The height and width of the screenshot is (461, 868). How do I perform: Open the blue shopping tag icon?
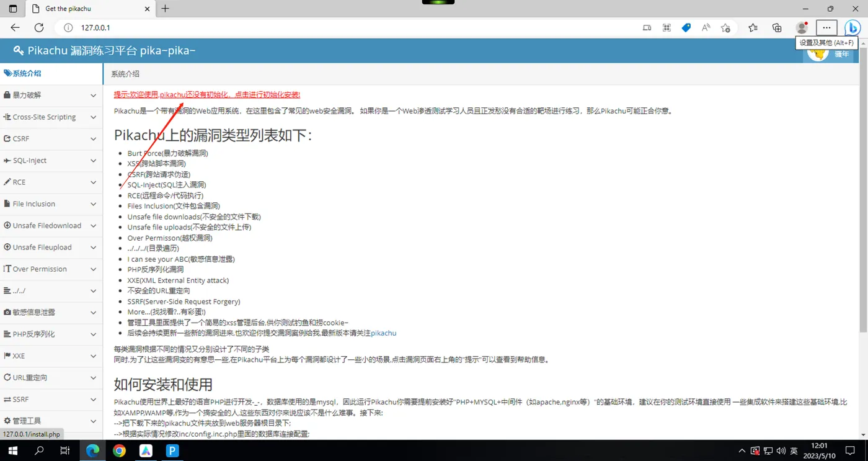pos(686,27)
